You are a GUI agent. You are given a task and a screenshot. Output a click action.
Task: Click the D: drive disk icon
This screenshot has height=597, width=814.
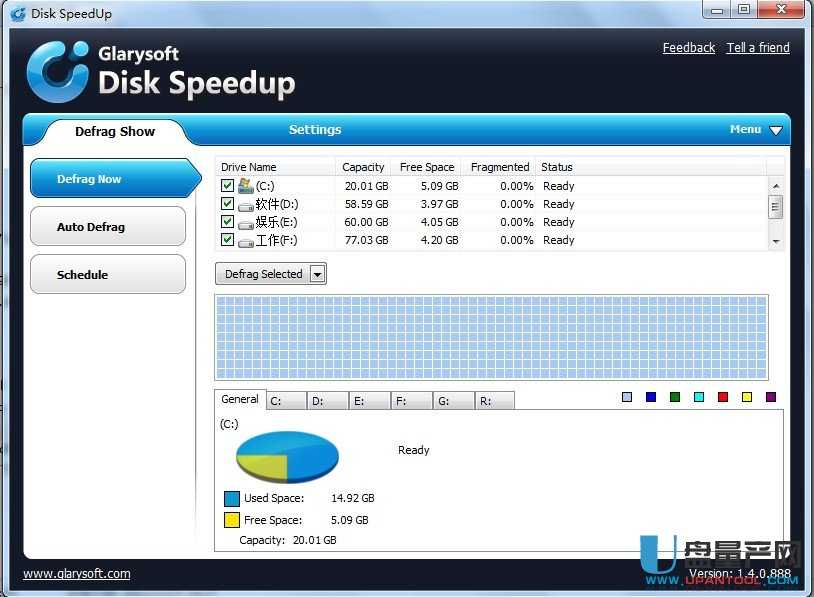[246, 206]
